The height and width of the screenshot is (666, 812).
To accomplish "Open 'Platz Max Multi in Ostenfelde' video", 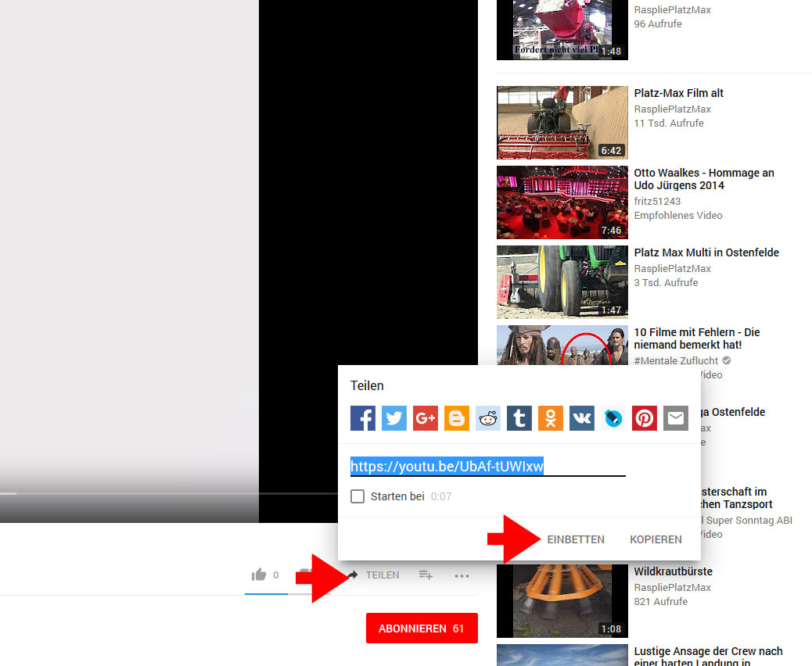I will 706,252.
